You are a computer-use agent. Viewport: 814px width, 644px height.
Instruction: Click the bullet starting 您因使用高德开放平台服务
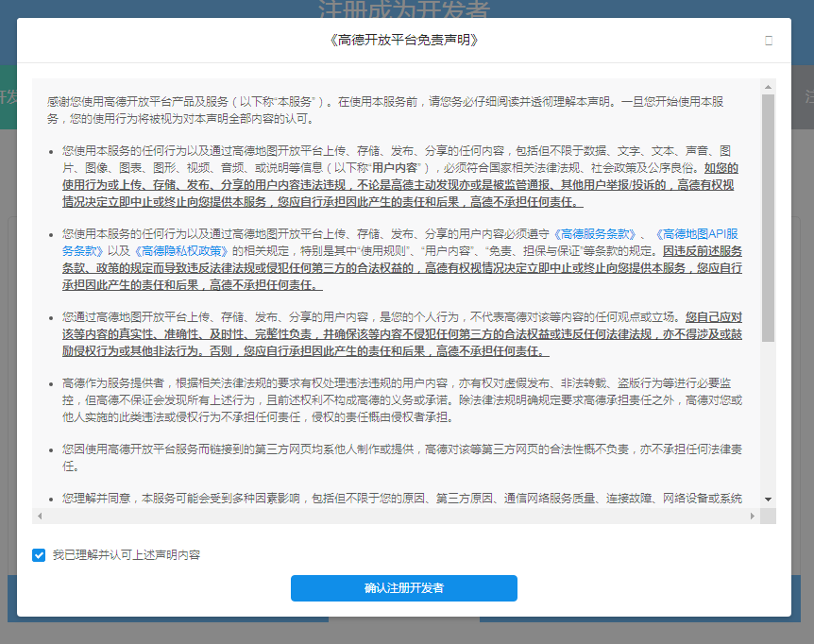click(x=402, y=458)
